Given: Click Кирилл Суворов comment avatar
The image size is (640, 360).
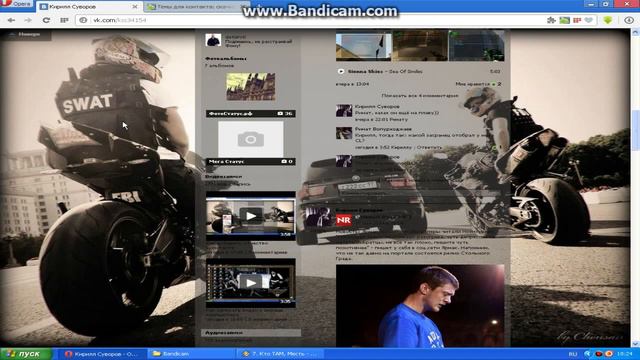Looking at the screenshot, I should (x=344, y=111).
